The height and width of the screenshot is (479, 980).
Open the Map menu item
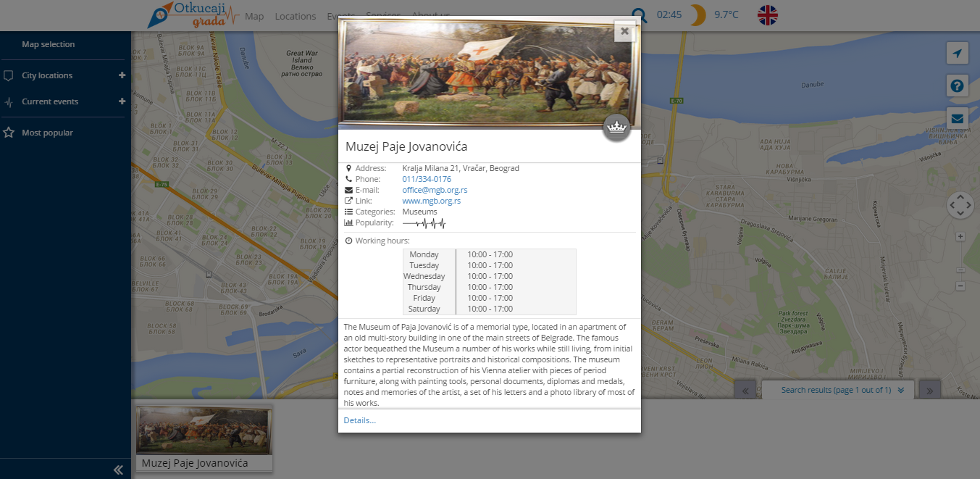[254, 16]
